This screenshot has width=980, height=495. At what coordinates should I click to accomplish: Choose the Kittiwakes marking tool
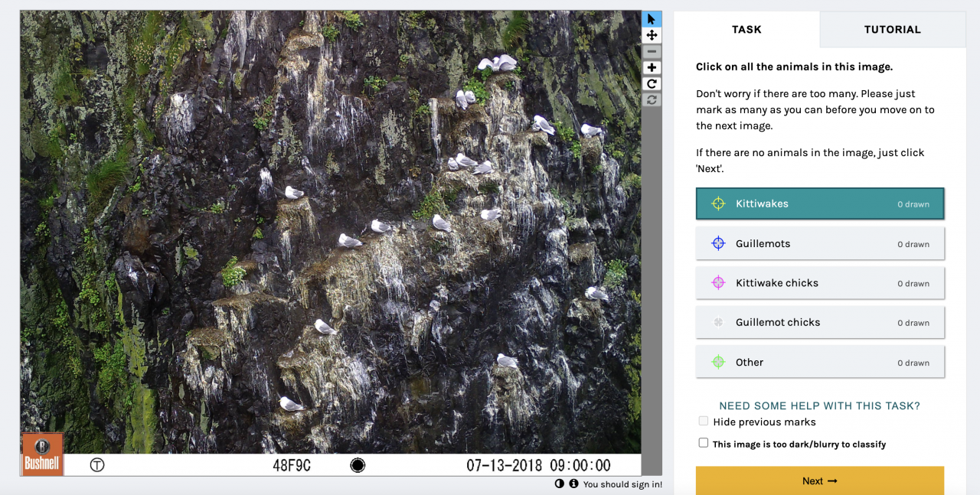point(820,204)
